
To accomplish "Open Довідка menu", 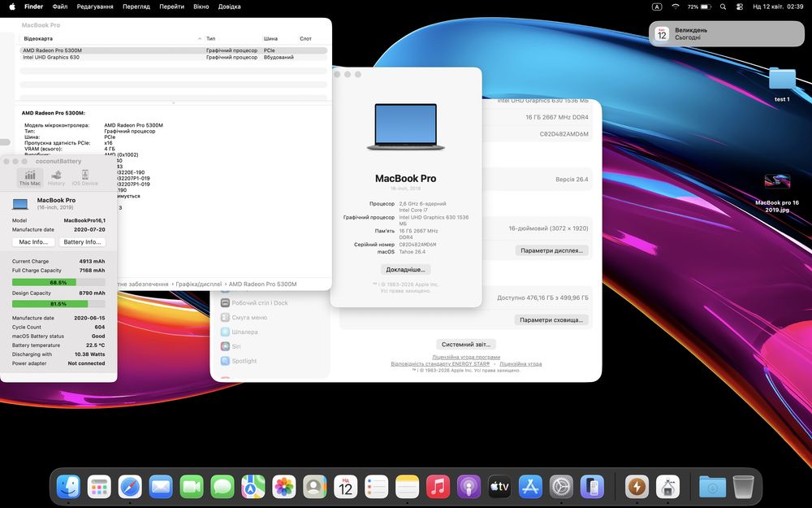I will [x=229, y=7].
